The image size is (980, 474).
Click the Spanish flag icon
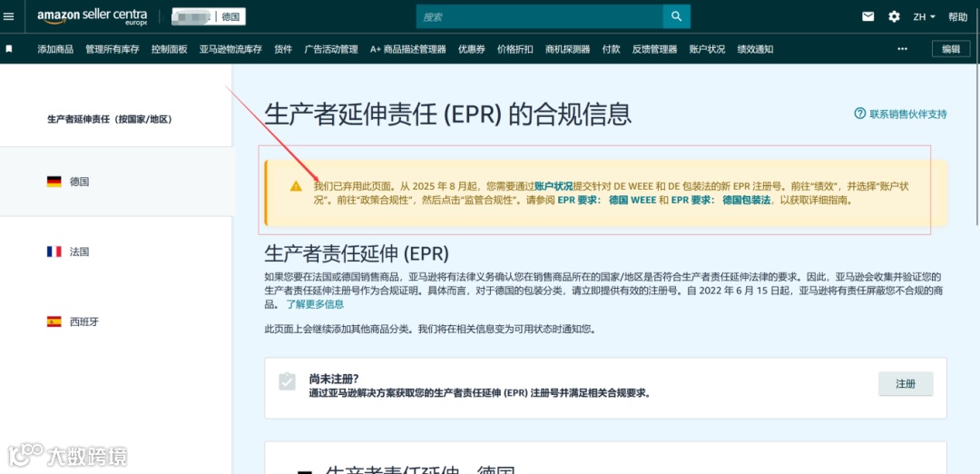tap(54, 322)
